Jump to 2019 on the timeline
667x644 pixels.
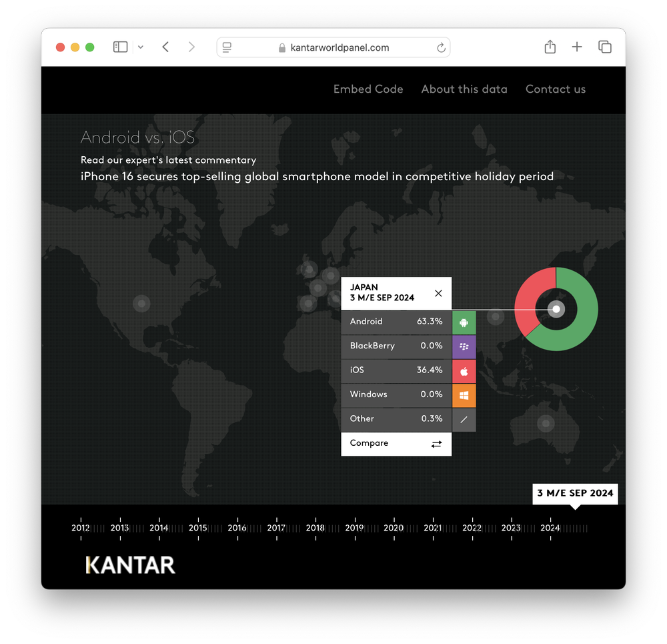click(x=355, y=528)
